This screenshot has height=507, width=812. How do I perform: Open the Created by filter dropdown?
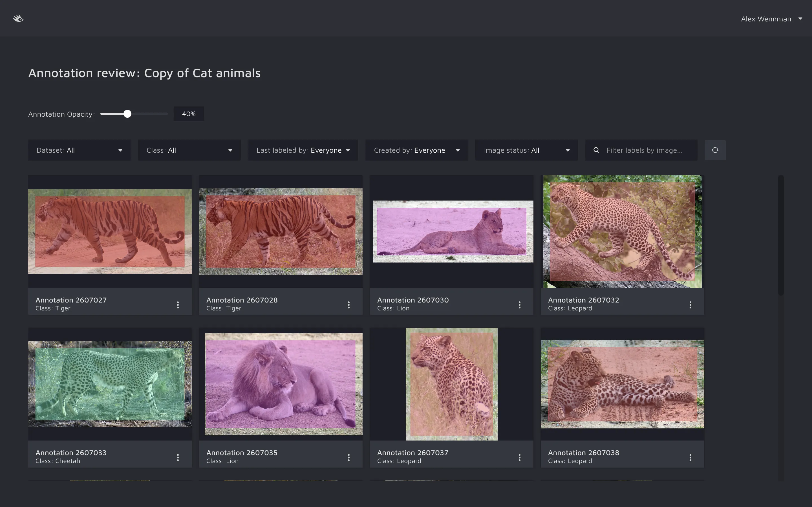tap(416, 150)
